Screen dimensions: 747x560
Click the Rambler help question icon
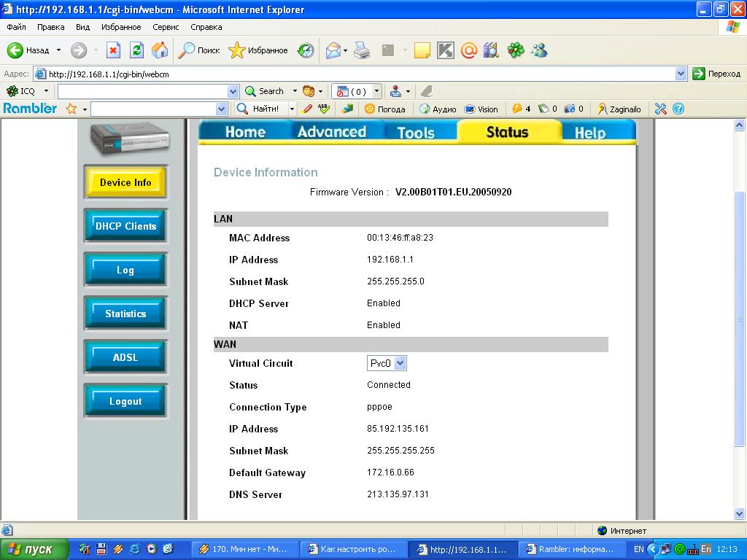678,109
